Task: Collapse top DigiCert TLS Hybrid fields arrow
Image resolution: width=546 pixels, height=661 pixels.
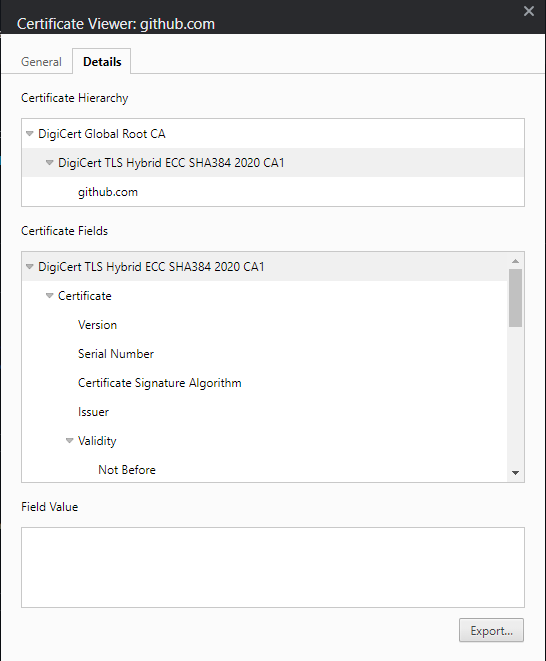Action: pos(30,267)
